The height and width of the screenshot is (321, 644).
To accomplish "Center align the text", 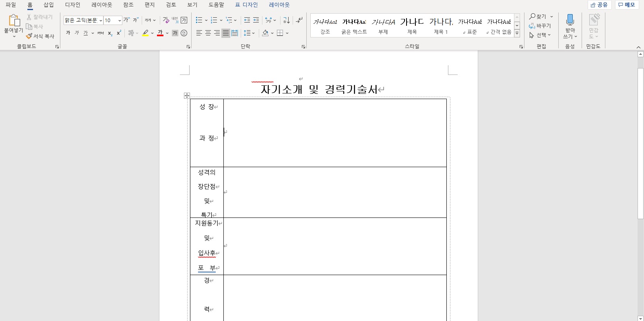I will point(208,33).
